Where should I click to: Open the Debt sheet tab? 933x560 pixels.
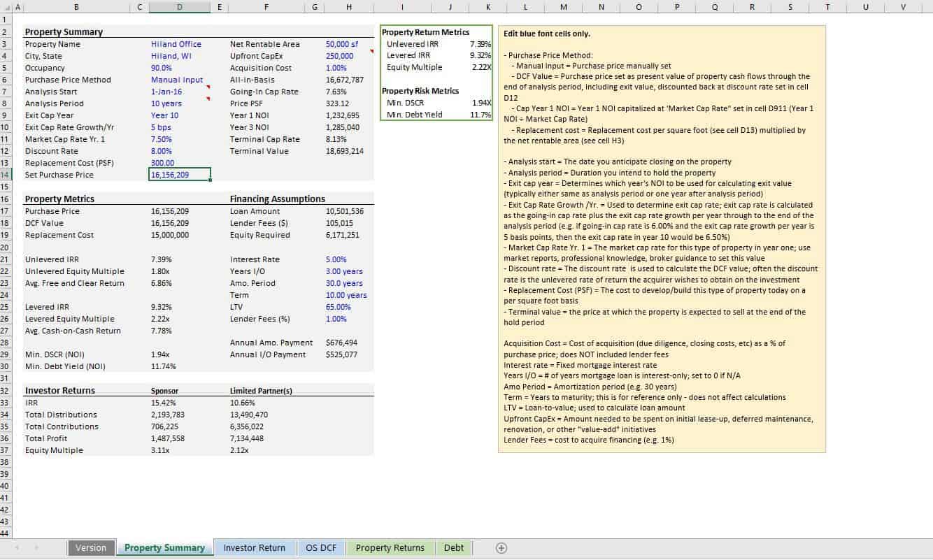pos(453,548)
